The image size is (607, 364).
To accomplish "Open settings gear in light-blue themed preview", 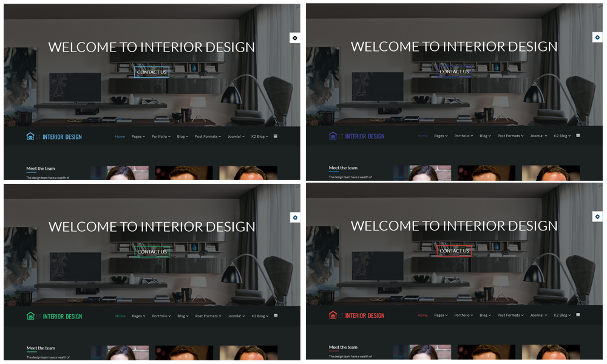I will pos(295,38).
